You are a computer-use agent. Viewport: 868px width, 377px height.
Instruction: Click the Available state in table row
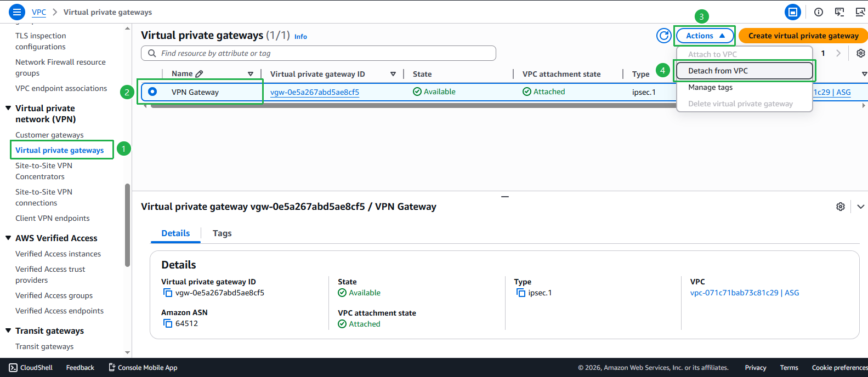click(434, 92)
